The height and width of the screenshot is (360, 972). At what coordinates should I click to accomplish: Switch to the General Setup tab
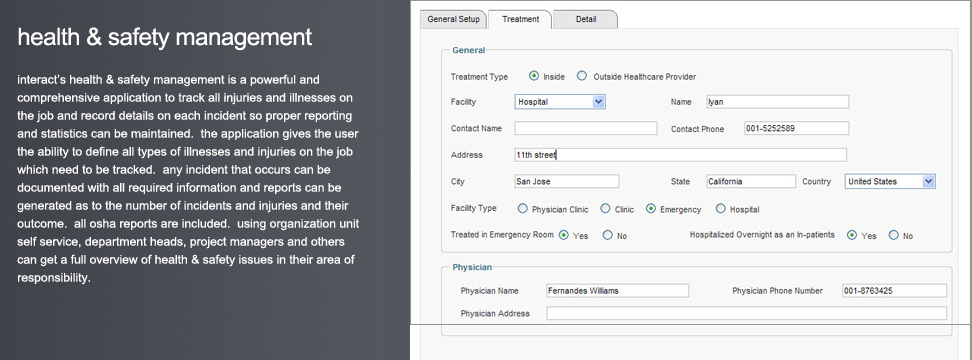pyautogui.click(x=454, y=19)
